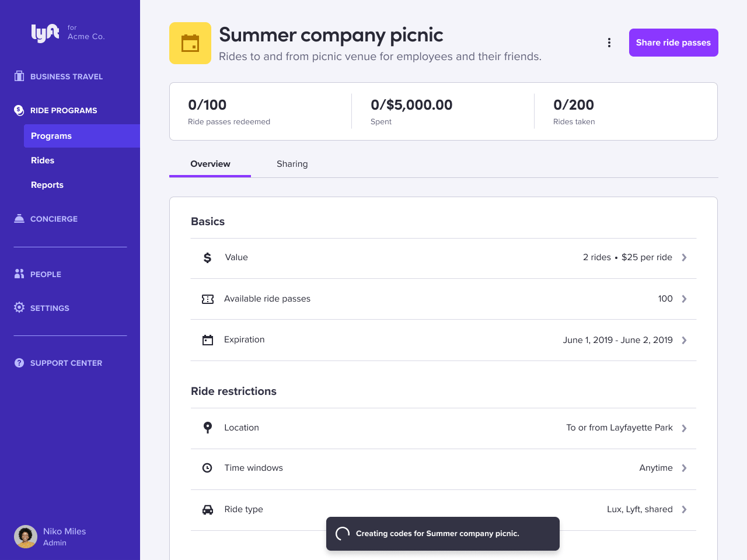This screenshot has height=560, width=747.
Task: Click the Support Center question mark icon
Action: [x=19, y=363]
